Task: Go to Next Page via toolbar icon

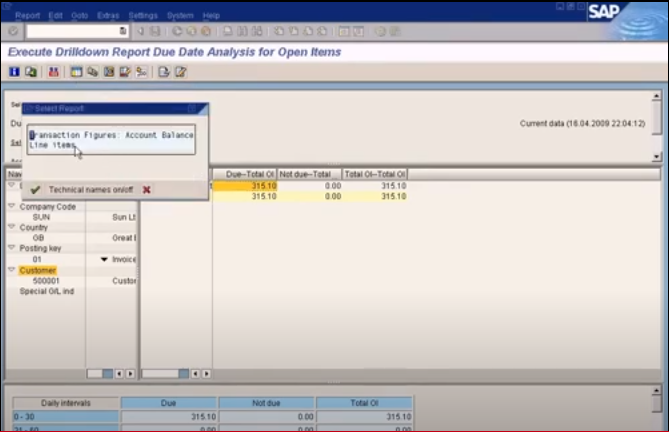Action: click(308, 31)
